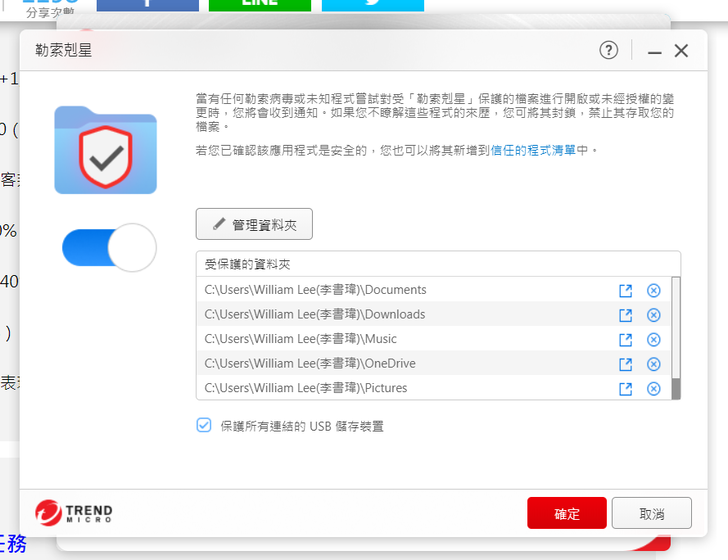Click the 取消 button

point(651,513)
